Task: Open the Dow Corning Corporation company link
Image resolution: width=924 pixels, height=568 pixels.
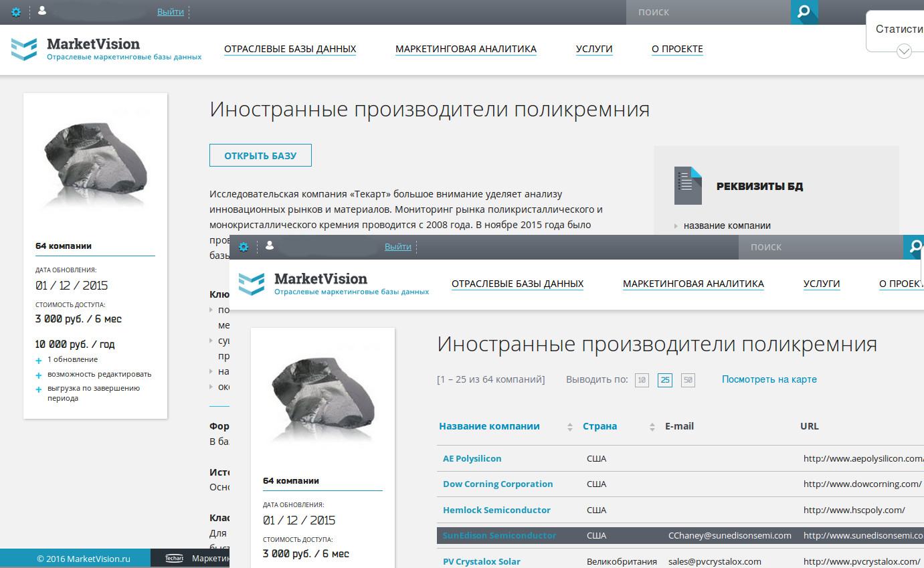Action: [498, 484]
